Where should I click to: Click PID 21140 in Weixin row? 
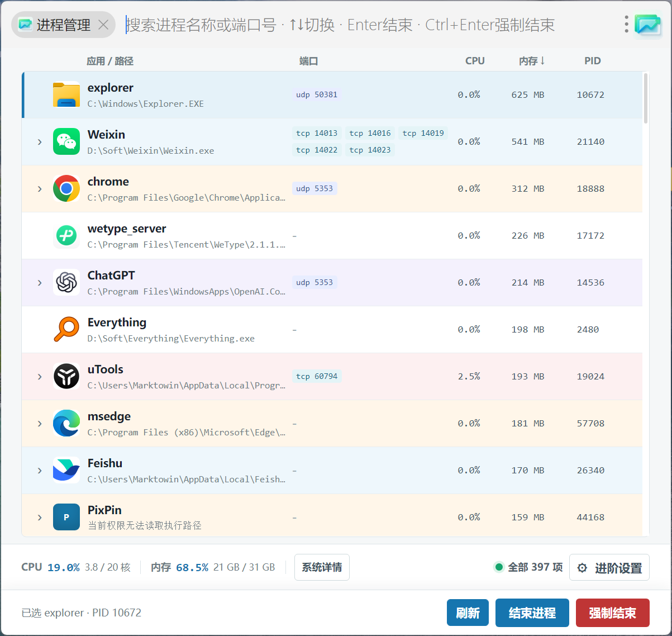[x=590, y=142]
